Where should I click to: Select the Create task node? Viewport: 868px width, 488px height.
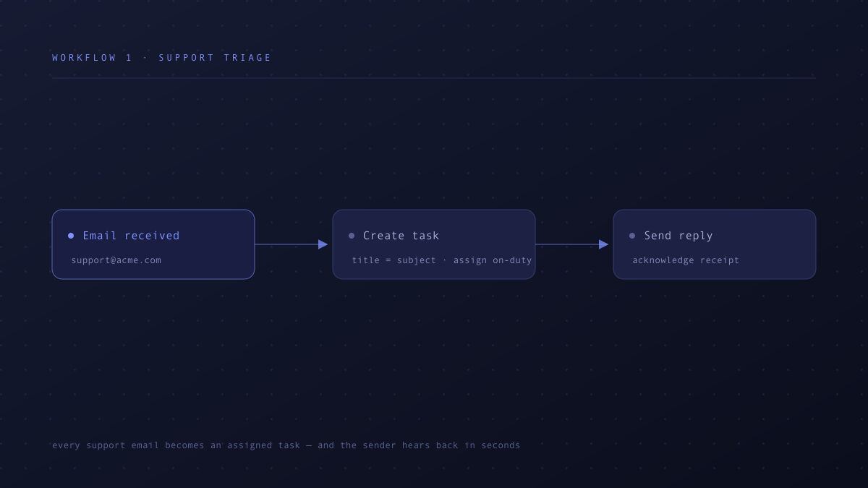coord(434,244)
